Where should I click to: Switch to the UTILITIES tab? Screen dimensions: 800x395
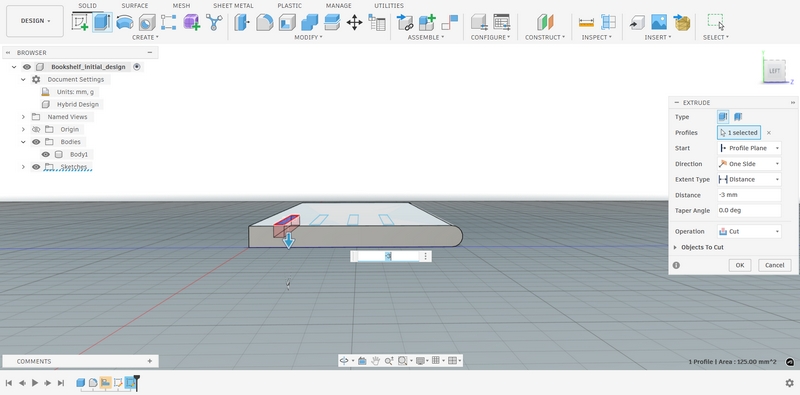click(x=389, y=6)
